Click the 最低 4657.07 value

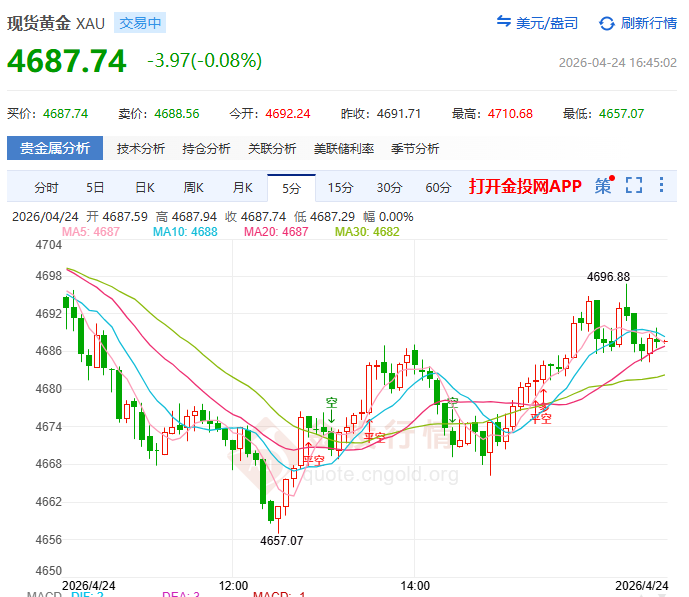[621, 114]
